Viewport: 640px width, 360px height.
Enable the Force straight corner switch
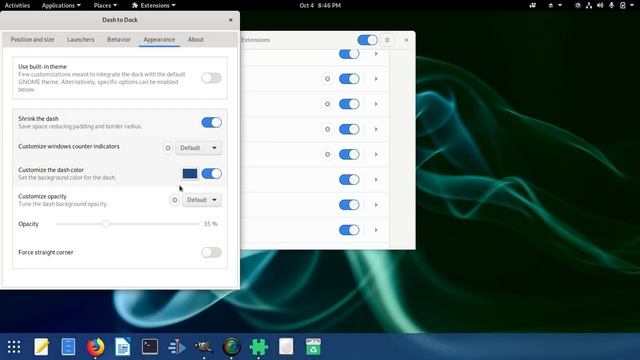point(211,252)
